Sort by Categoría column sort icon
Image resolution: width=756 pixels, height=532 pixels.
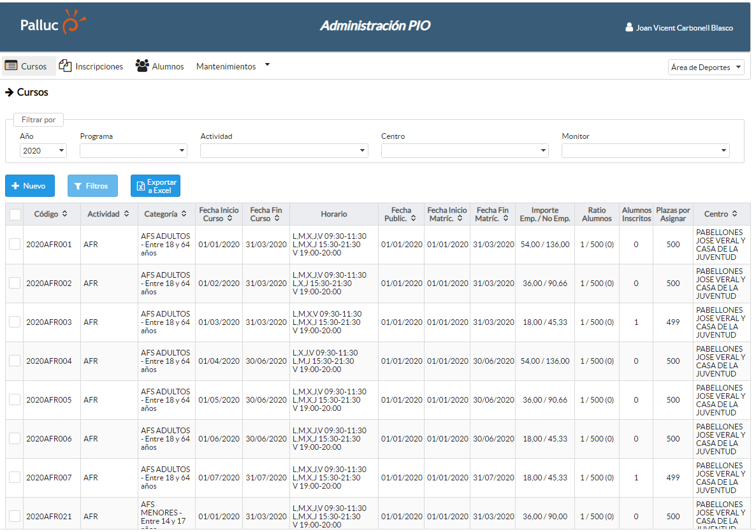tap(184, 214)
